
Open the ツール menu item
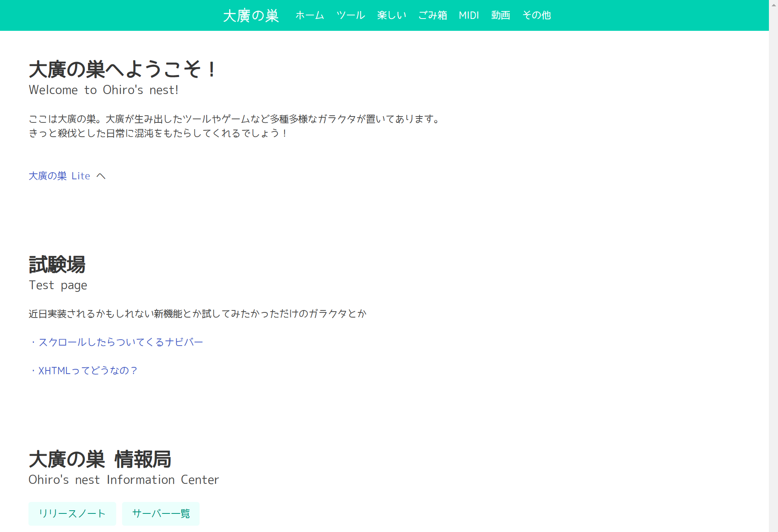[x=350, y=15]
